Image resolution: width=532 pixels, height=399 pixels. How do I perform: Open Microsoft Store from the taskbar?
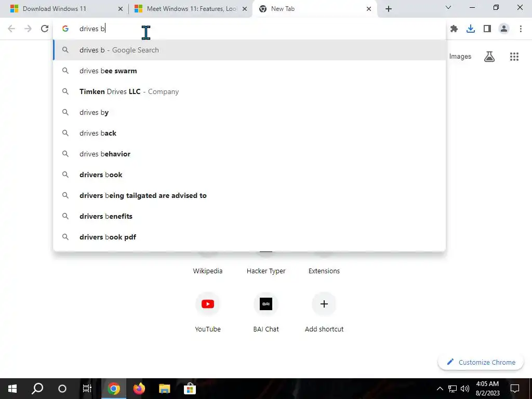pos(190,389)
